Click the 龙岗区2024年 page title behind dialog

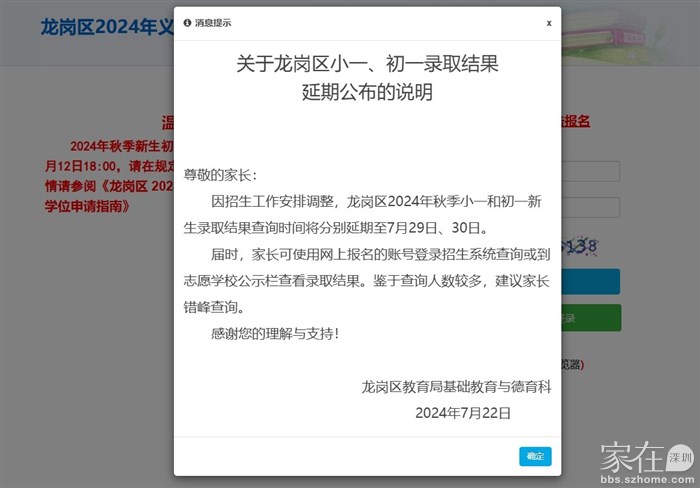[106, 27]
